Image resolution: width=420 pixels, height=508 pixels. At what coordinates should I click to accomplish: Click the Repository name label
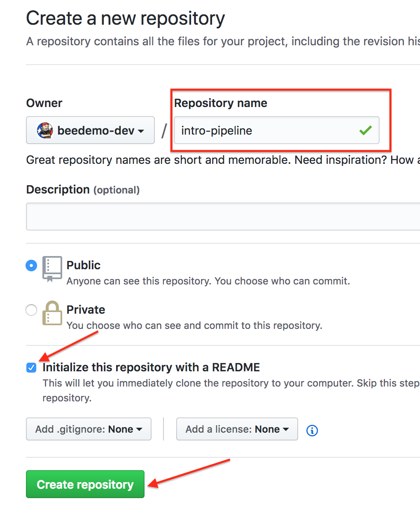(x=221, y=103)
